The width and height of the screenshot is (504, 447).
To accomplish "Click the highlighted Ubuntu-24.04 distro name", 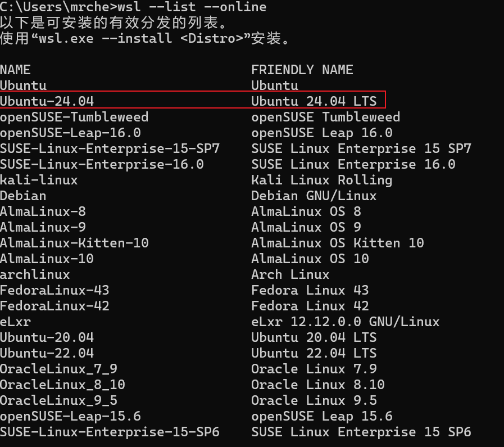I will tap(47, 101).
